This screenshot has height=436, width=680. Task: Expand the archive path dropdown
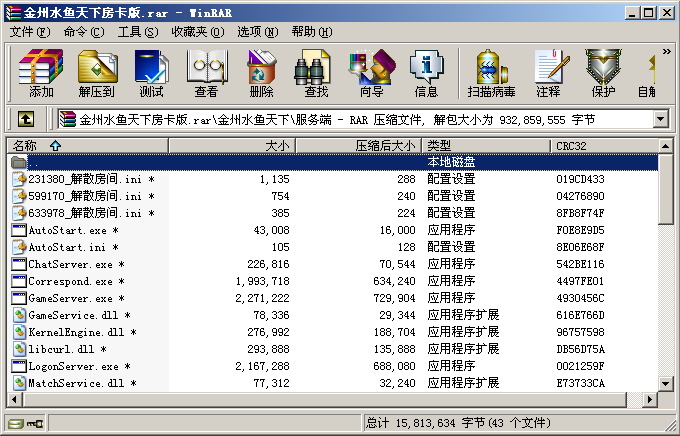tap(660, 119)
